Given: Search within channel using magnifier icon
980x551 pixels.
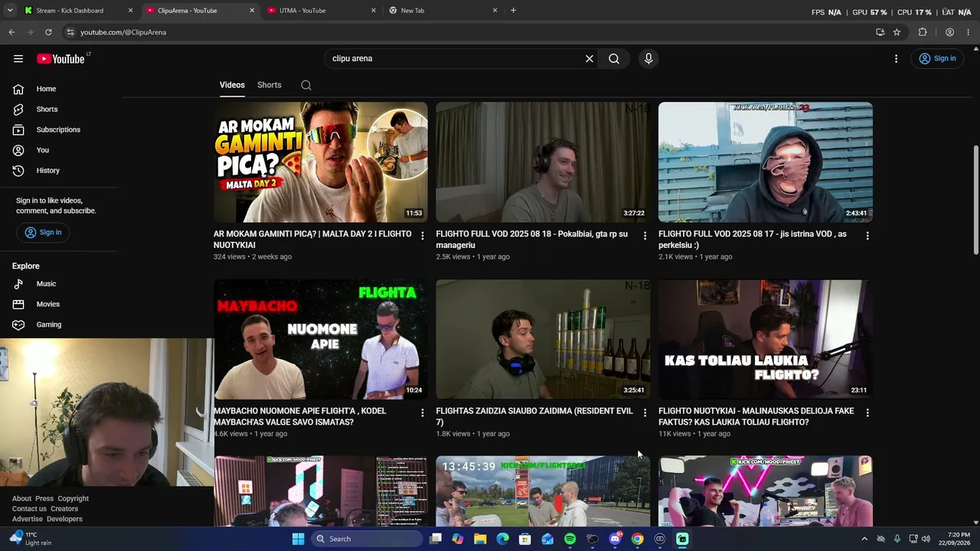Looking at the screenshot, I should tap(306, 85).
